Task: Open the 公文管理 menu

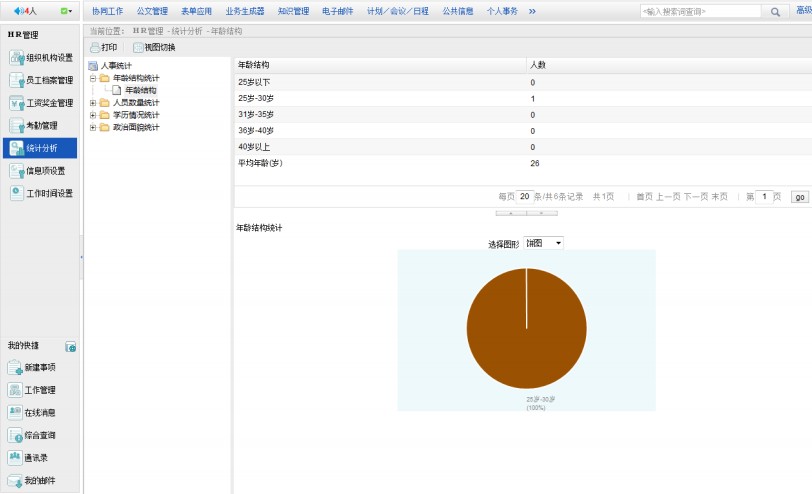Action: click(152, 11)
